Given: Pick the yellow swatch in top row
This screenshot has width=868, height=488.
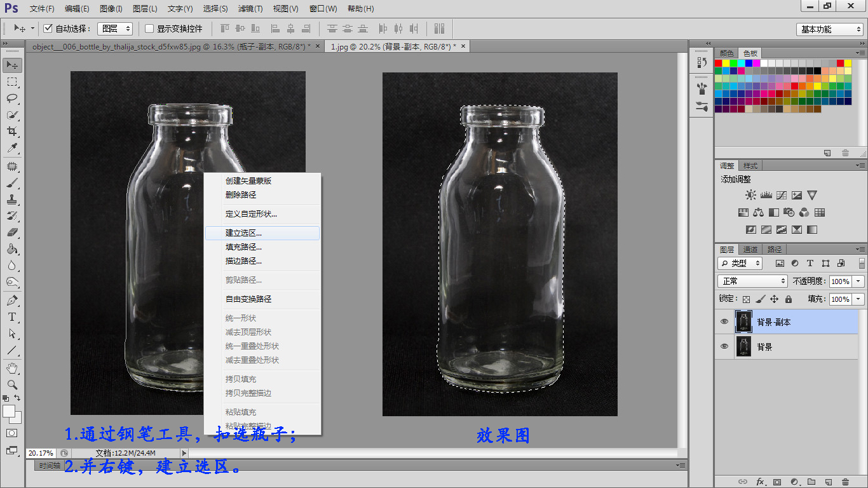Looking at the screenshot, I should (x=726, y=63).
